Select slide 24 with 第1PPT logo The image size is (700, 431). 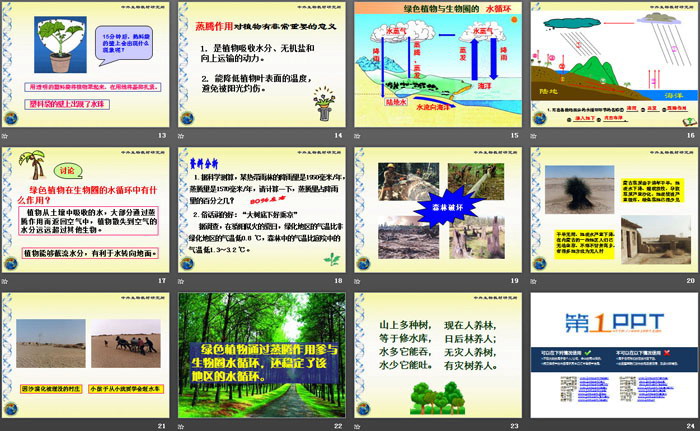pyautogui.click(x=614, y=356)
